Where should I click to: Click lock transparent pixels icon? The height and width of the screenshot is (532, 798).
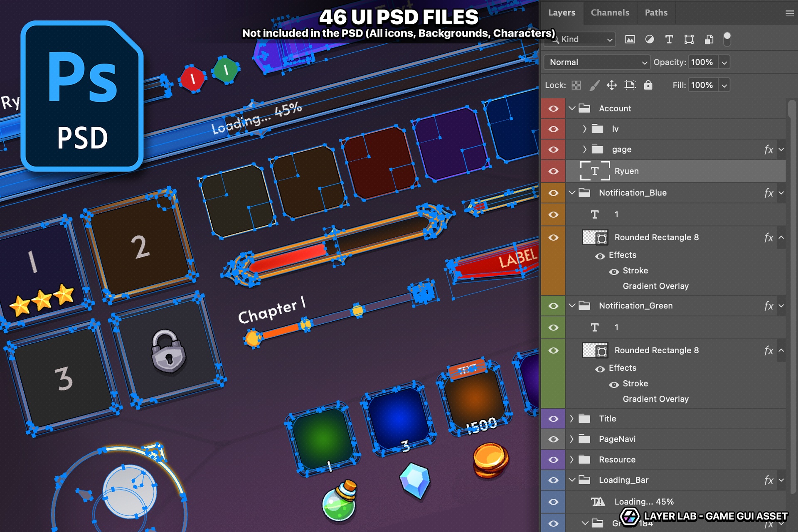(576, 85)
